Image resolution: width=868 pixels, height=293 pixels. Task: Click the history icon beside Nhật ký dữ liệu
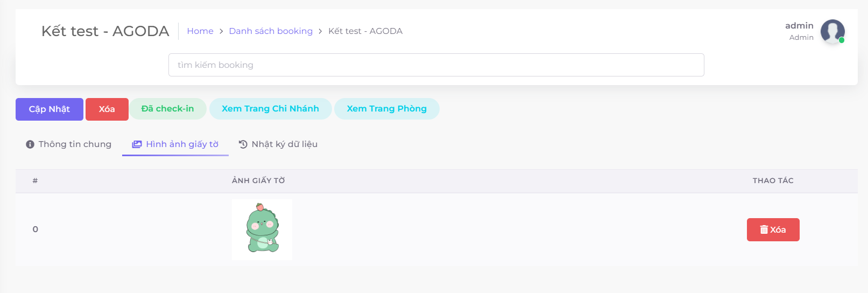pos(243,144)
